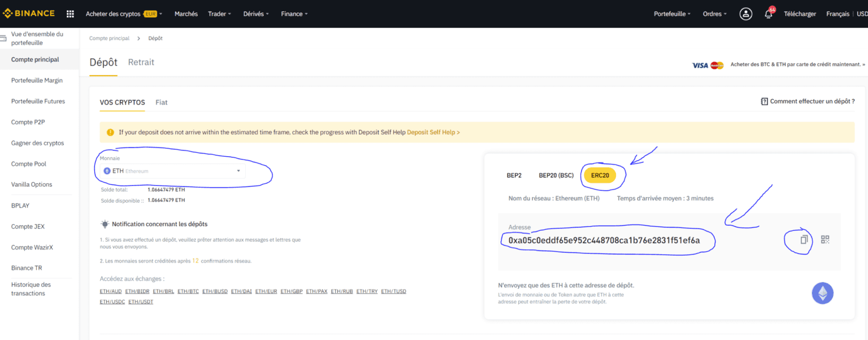Click Télécharger in top bar
The width and height of the screenshot is (868, 340).
tap(800, 14)
